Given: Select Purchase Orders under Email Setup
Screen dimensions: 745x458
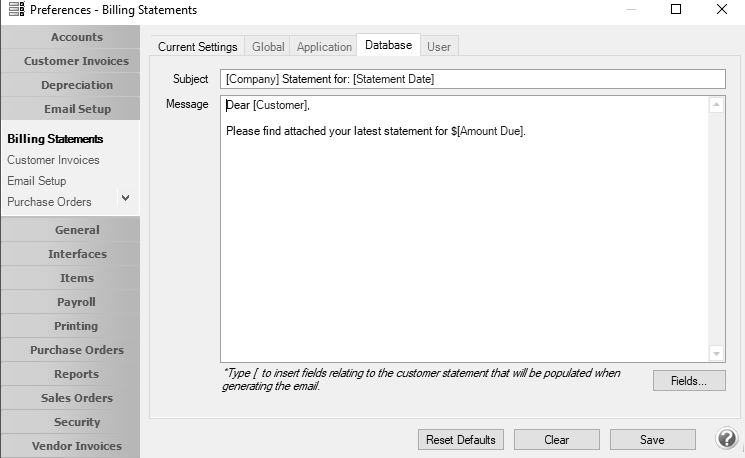Looking at the screenshot, I should click(49, 202).
